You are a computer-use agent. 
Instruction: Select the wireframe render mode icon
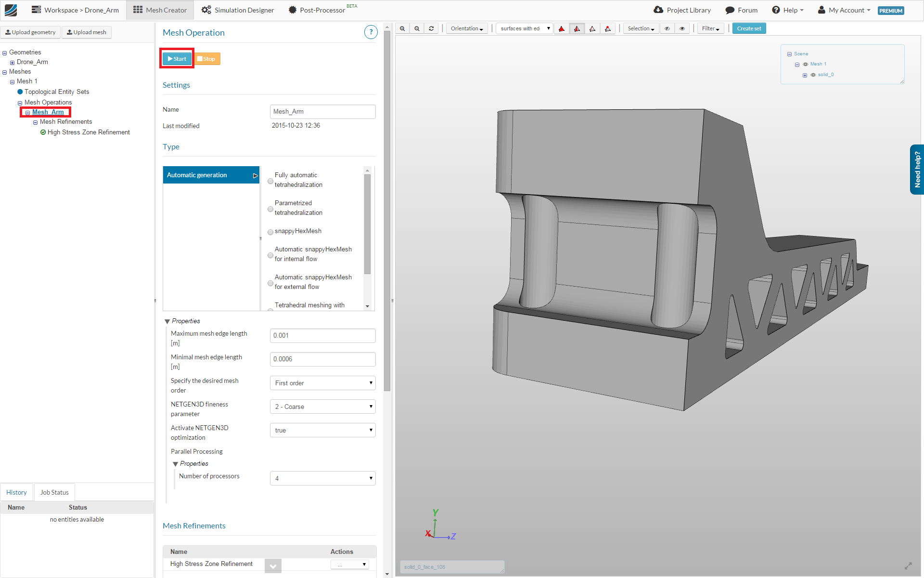pyautogui.click(x=592, y=28)
